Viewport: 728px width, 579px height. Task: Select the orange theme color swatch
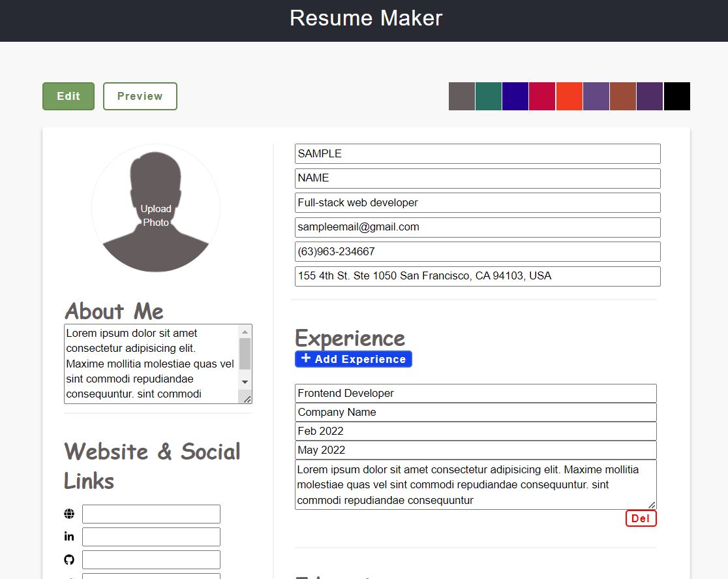(x=569, y=96)
